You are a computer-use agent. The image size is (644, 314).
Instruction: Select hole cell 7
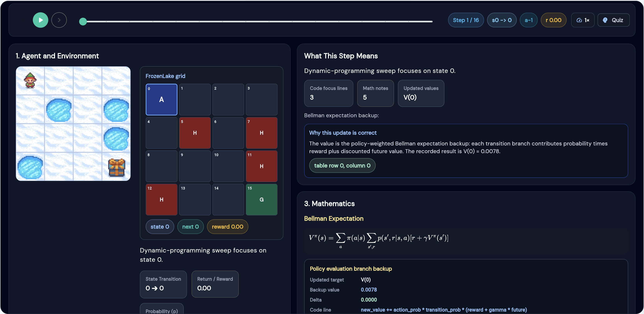click(262, 133)
